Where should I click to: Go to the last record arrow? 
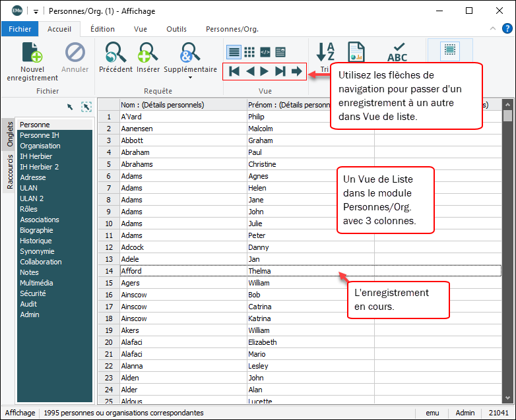coord(280,71)
